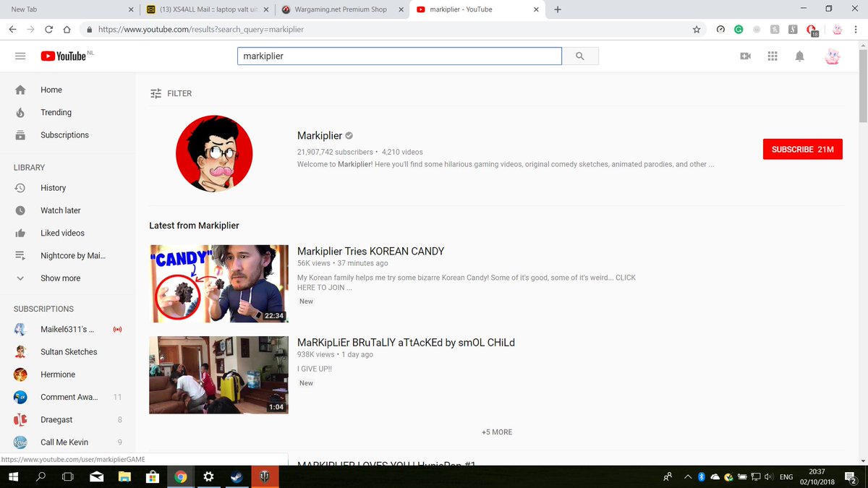The image size is (868, 488).
Task: Open the Mail app on taskbar
Action: [x=96, y=476]
